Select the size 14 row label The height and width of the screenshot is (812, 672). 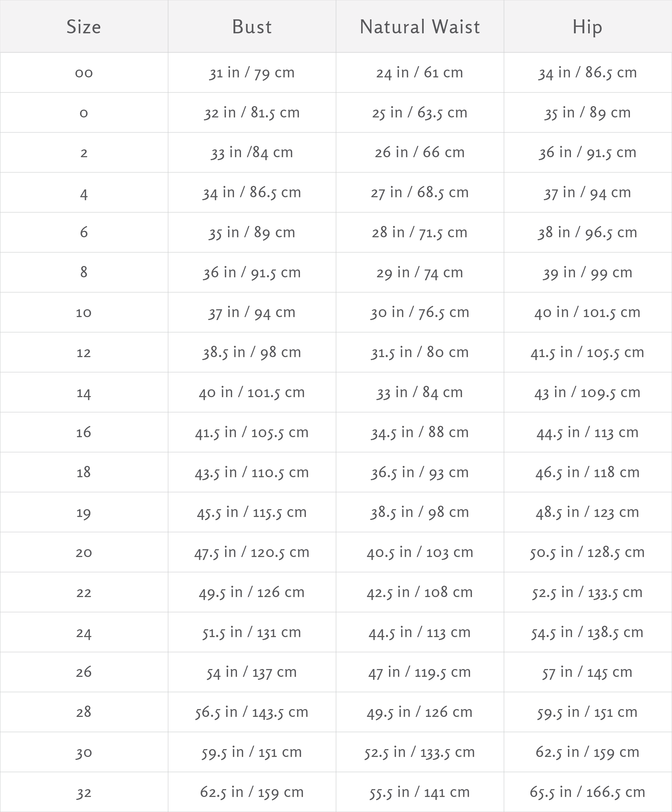coord(84,393)
